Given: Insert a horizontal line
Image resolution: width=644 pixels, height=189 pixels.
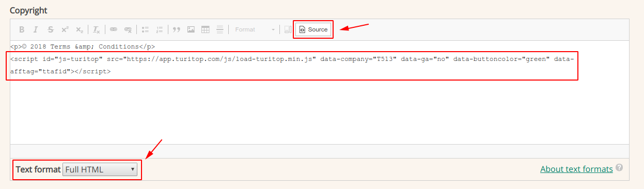Looking at the screenshot, I should 220,29.
